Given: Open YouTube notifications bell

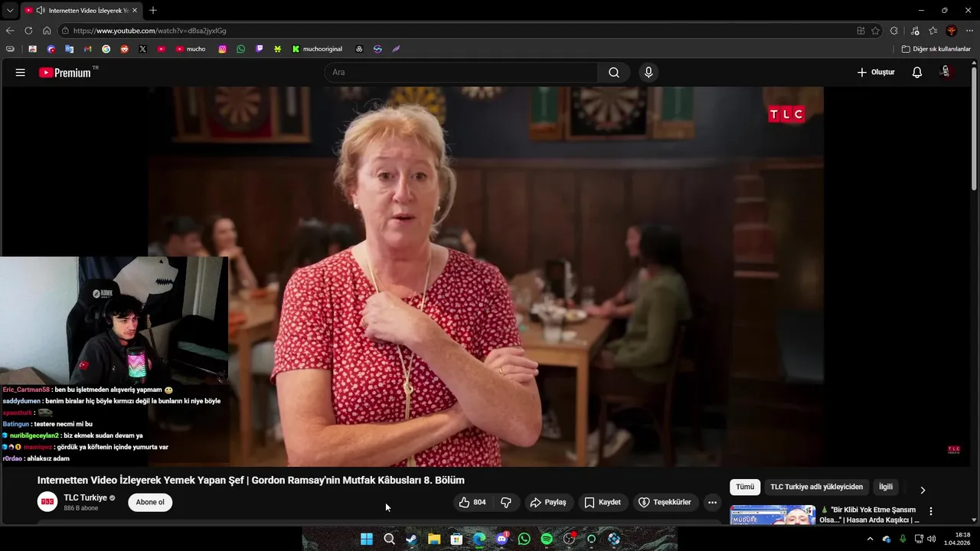Looking at the screenshot, I should (x=917, y=73).
